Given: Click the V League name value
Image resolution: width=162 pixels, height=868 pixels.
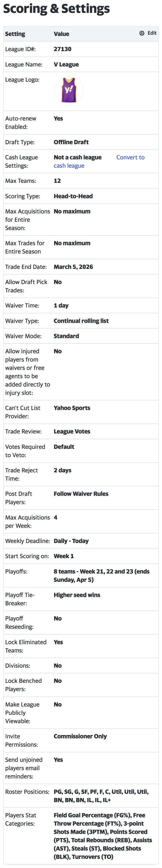Looking at the screenshot, I should [x=66, y=64].
